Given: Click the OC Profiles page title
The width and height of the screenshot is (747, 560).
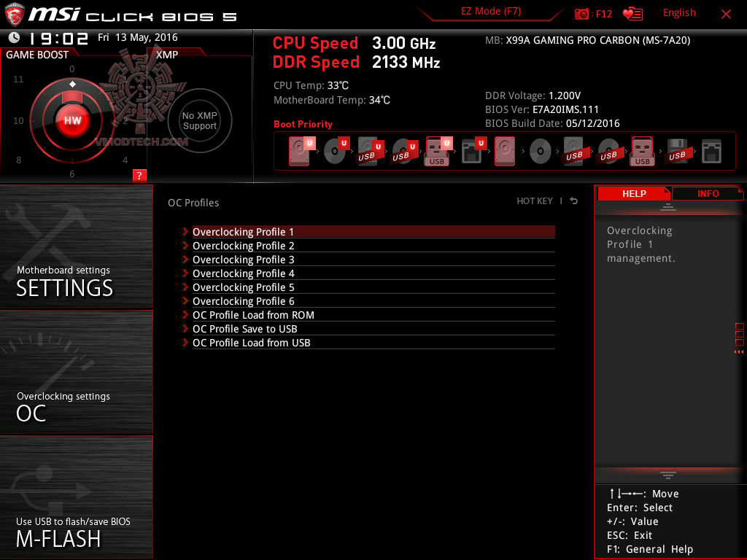Looking at the screenshot, I should coord(193,203).
